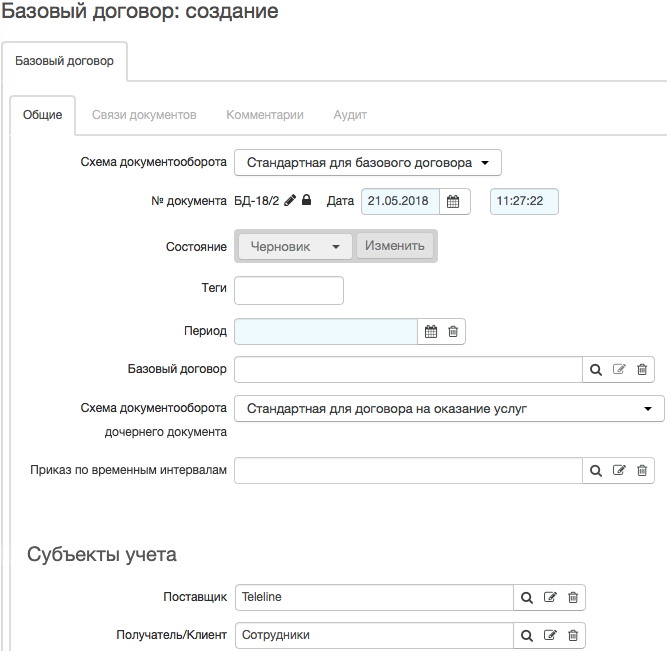Image resolution: width=667 pixels, height=651 pixels.
Task: Click the pencil icon next to БД-18/2
Action: [290, 200]
